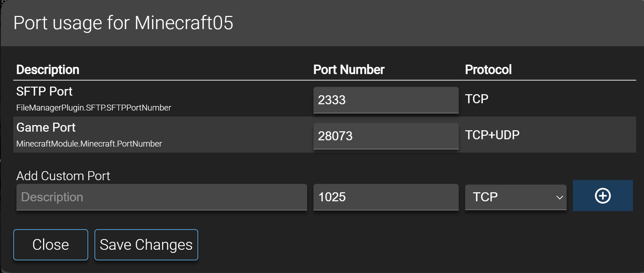This screenshot has width=644, height=273.
Task: Click the MinecraftModule.Minecraft.PortNumber setting text
Action: tap(89, 144)
